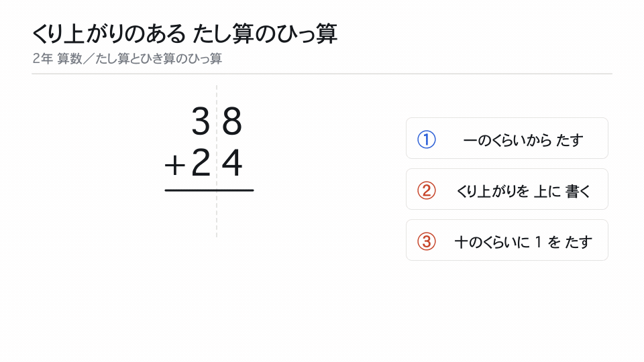Click the digit 8 in the top number

[x=232, y=121]
